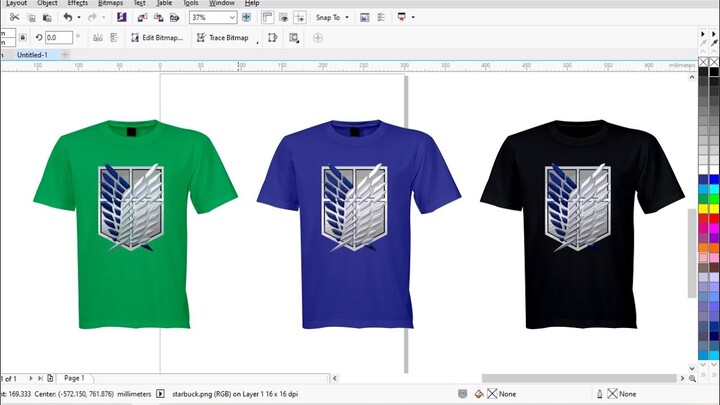
Task: Click the Redo arrow icon
Action: coord(92,17)
